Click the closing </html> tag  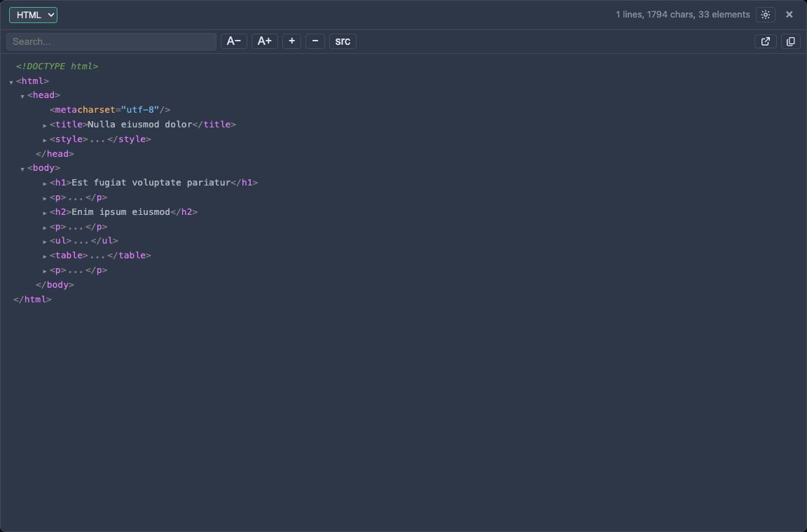pyautogui.click(x=32, y=300)
